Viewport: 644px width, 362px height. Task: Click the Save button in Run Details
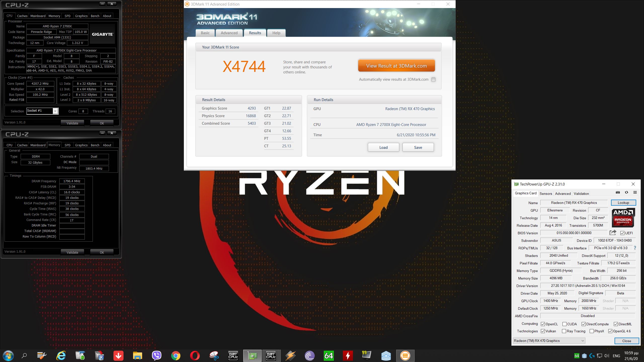coord(418,147)
